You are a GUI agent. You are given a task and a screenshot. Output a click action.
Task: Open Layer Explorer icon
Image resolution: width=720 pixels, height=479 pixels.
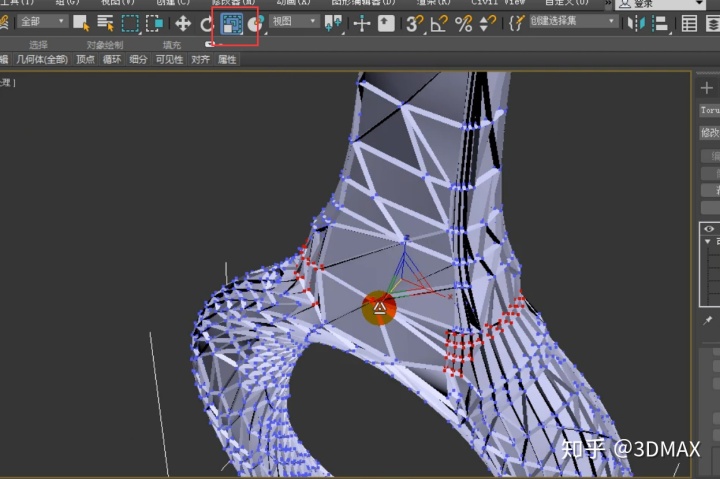[x=713, y=23]
